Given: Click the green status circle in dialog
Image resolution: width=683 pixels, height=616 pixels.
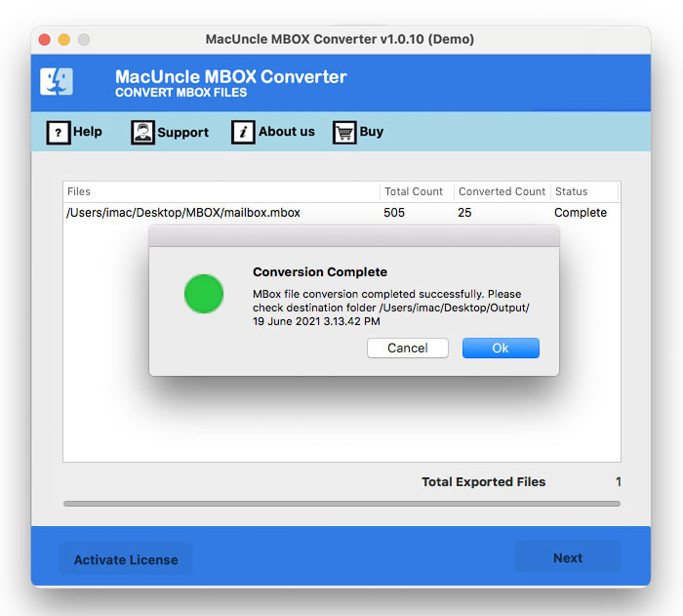Looking at the screenshot, I should 204,294.
